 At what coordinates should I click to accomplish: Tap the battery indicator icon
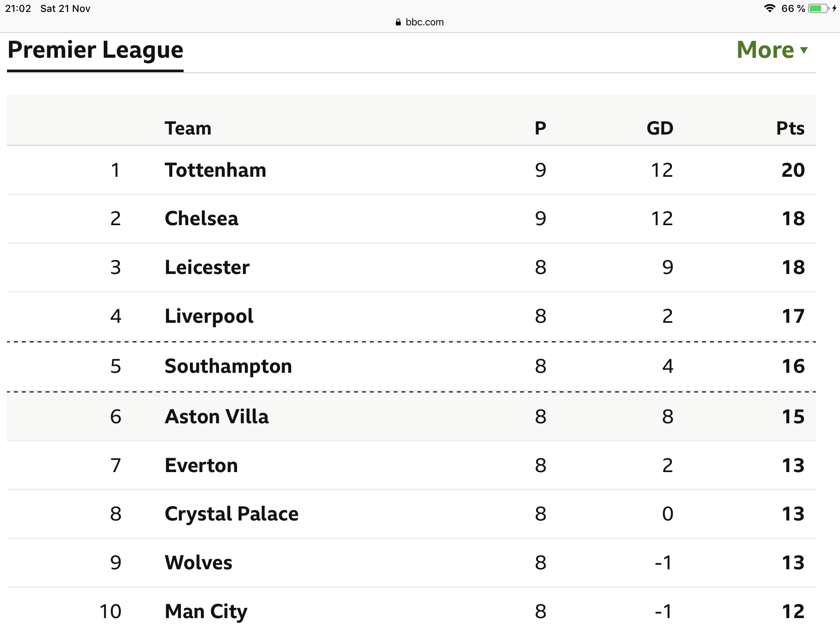[x=818, y=9]
